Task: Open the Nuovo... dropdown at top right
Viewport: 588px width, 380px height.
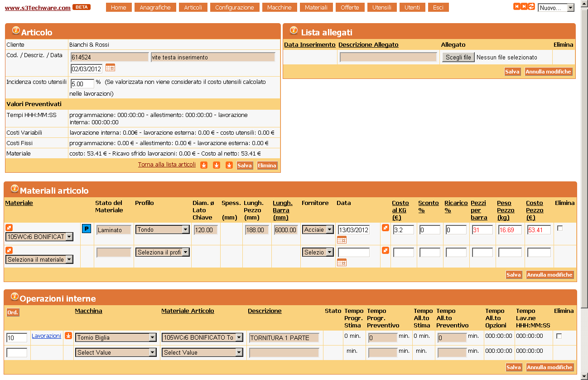Action: click(x=556, y=8)
